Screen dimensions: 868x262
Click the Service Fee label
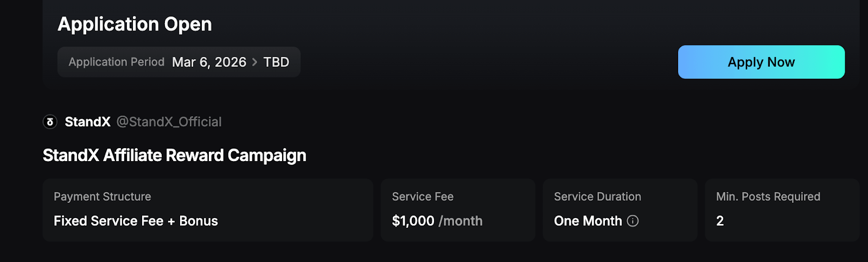pyautogui.click(x=422, y=196)
